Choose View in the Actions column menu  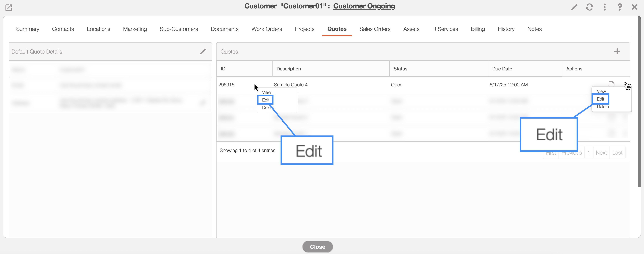pyautogui.click(x=601, y=91)
